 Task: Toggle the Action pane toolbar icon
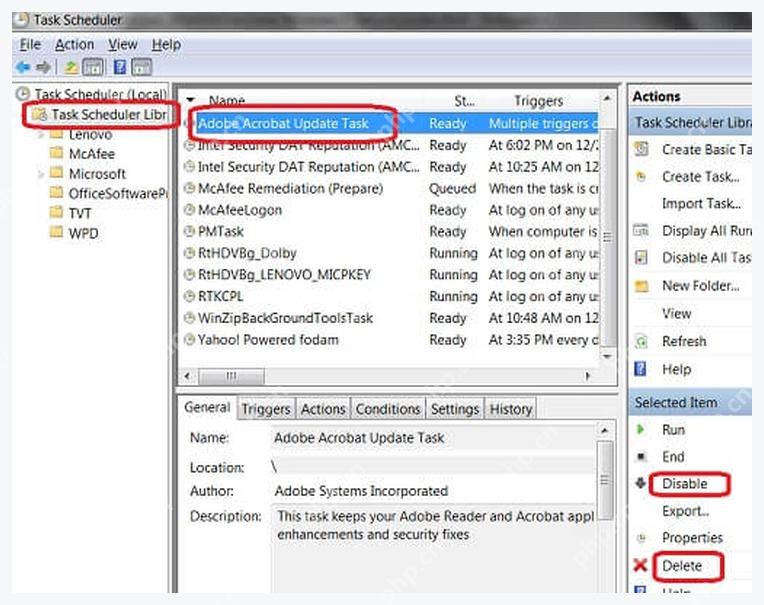pos(142,67)
